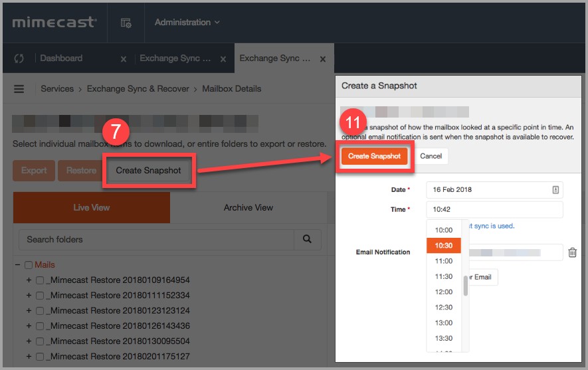The image size is (588, 370).
Task: Open the Administration dropdown menu
Action: coord(187,23)
